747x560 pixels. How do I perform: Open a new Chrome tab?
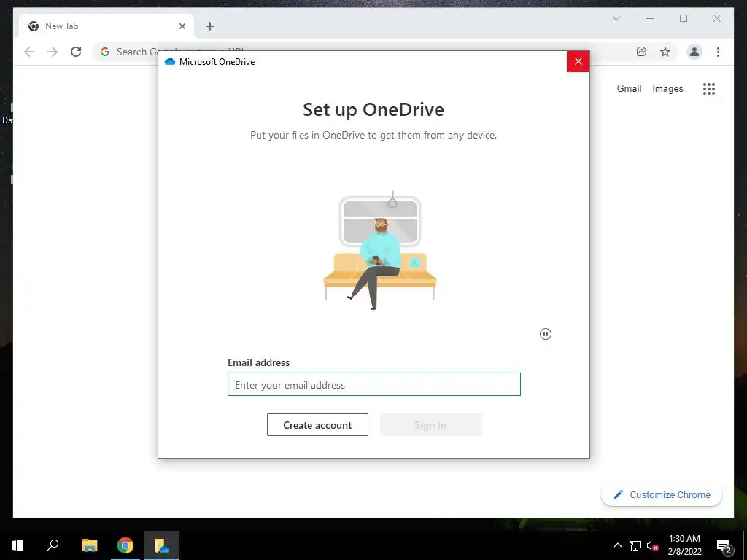click(x=210, y=26)
